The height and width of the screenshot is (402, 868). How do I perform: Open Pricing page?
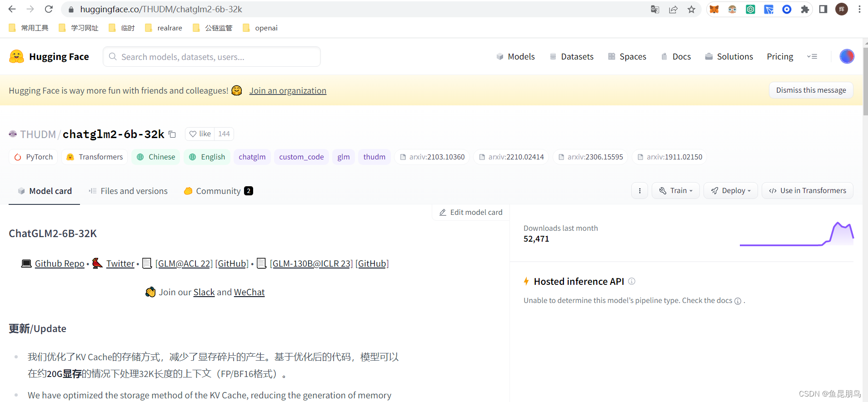click(x=780, y=56)
